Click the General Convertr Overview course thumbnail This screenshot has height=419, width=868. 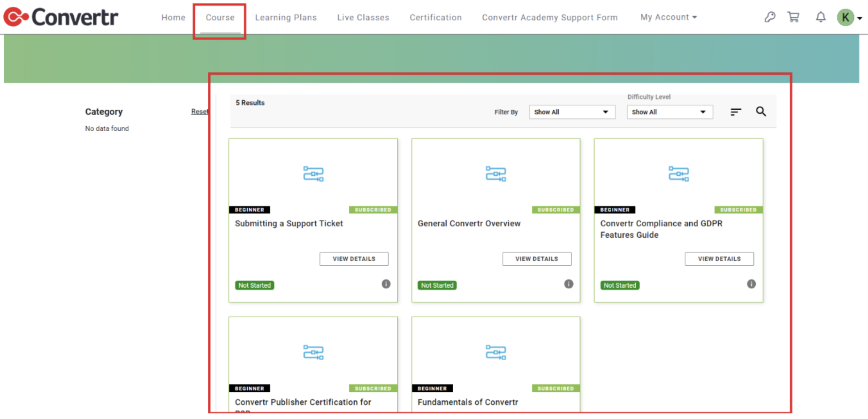point(496,174)
